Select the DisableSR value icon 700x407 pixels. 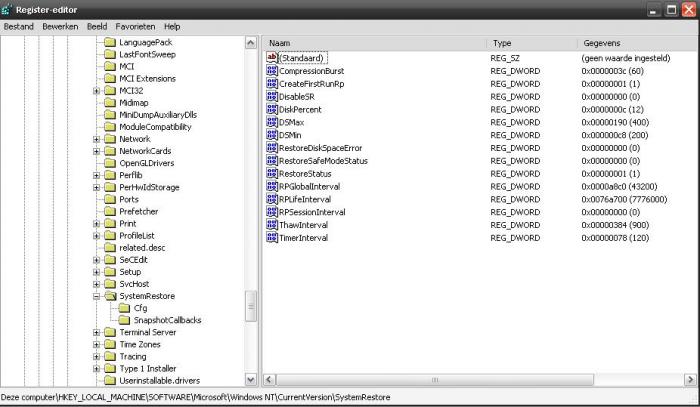click(271, 96)
